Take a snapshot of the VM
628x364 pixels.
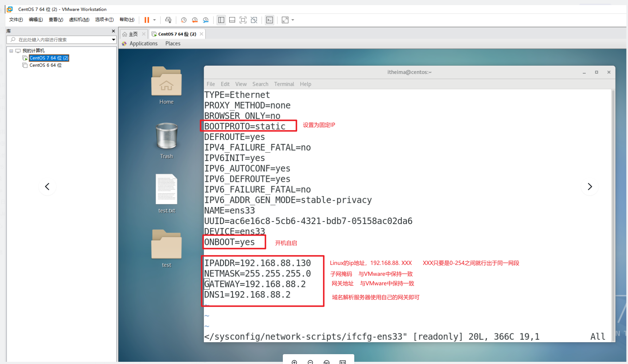point(184,20)
